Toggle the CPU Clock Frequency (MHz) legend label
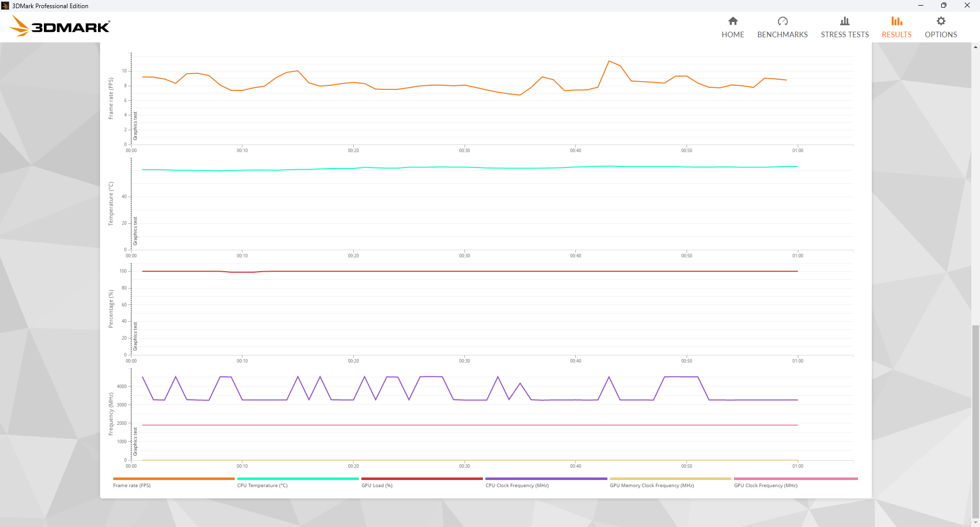This screenshot has height=527, width=980. (x=517, y=486)
